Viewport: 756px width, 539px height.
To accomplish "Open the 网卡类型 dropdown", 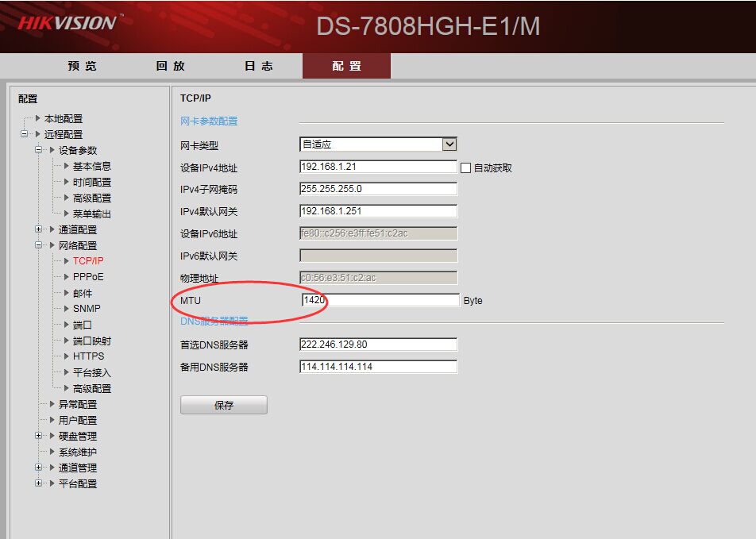I will 449,144.
